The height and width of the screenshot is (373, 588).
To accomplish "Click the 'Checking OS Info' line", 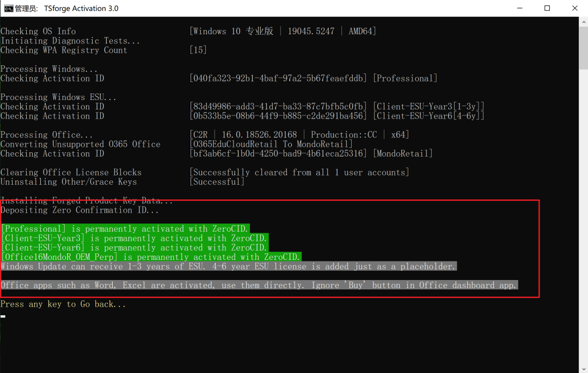I will coord(38,32).
